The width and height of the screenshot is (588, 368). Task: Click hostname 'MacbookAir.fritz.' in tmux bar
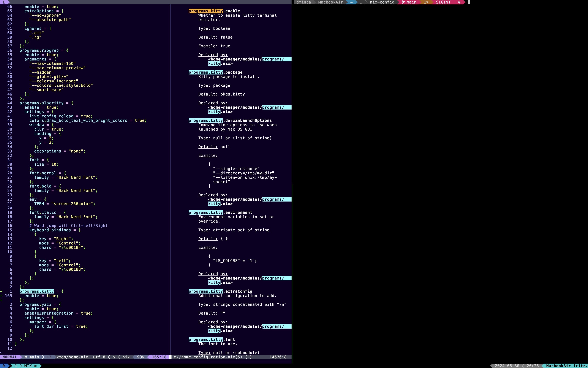click(x=567, y=366)
